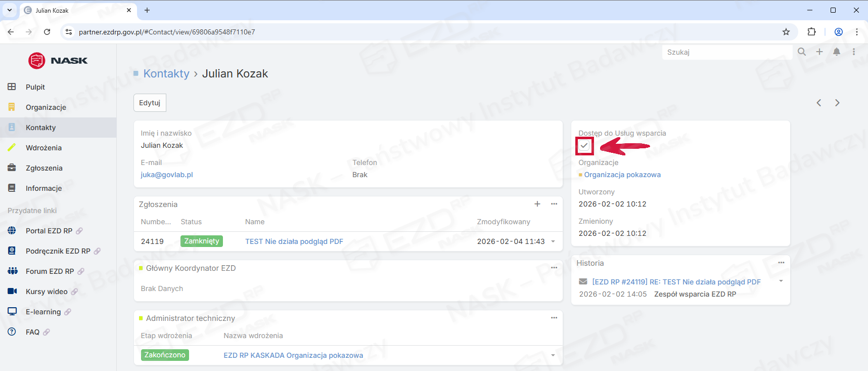Open browser extensions puzzle icon
This screenshot has width=868, height=371.
(811, 32)
